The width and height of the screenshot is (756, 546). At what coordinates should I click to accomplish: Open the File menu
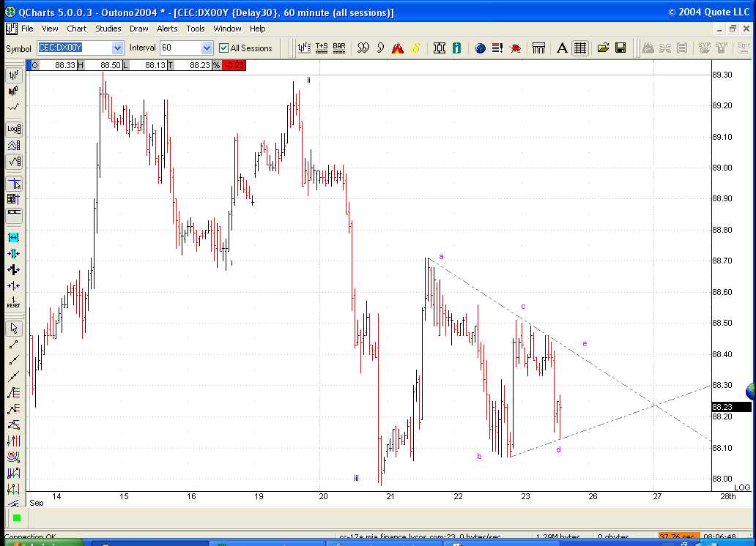28,29
